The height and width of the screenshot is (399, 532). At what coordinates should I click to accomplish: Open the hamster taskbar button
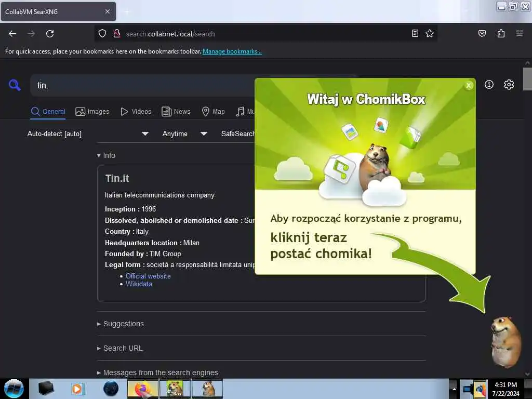pos(207,389)
